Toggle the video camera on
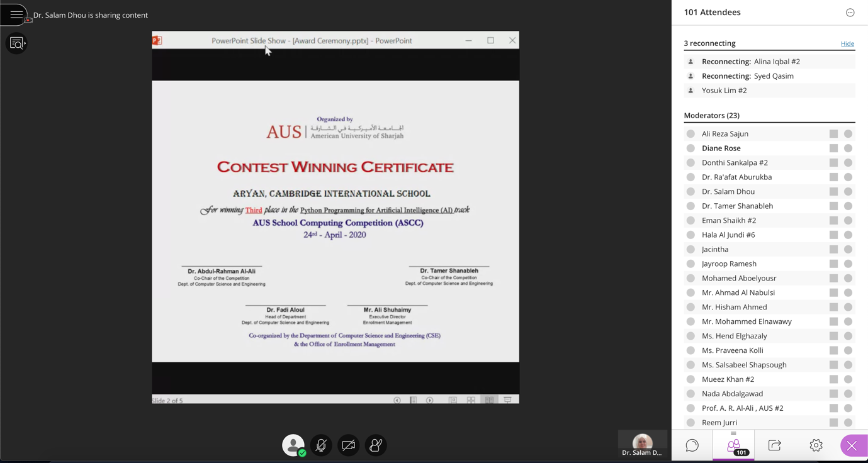Image resolution: width=868 pixels, height=463 pixels. coord(348,445)
